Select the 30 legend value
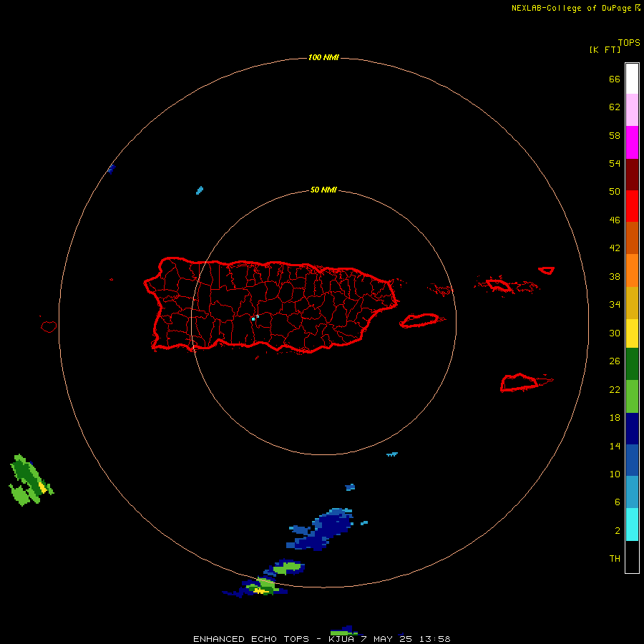Viewport: 644px width, 644px height. [x=615, y=333]
